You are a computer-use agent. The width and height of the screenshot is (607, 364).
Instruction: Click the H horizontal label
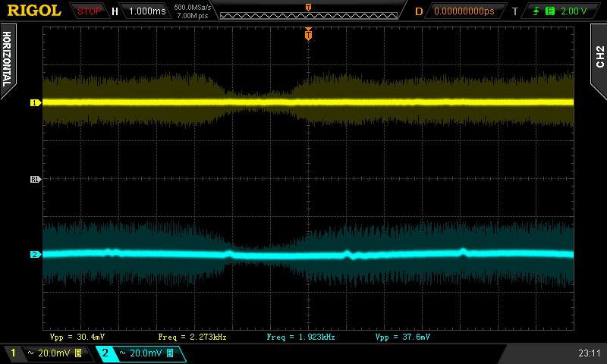click(x=115, y=11)
